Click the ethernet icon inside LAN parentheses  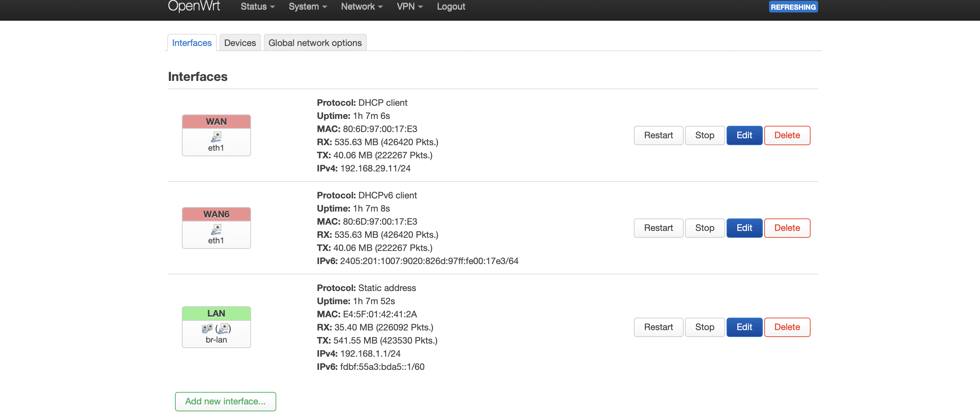tap(223, 328)
